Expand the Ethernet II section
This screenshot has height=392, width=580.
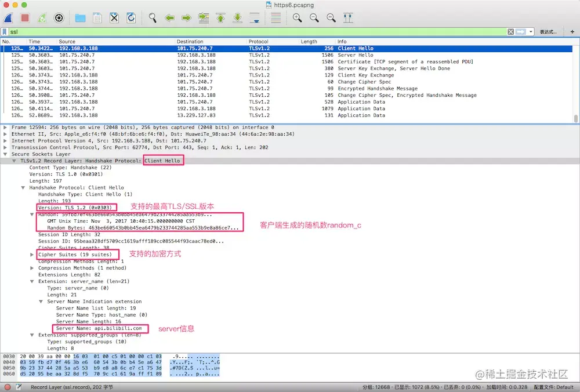[x=5, y=134]
